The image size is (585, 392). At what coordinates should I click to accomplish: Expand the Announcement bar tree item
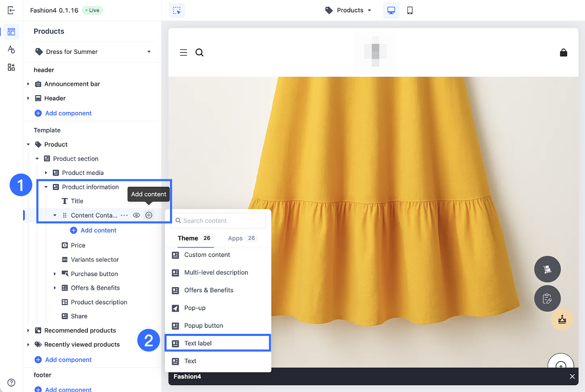click(x=28, y=84)
